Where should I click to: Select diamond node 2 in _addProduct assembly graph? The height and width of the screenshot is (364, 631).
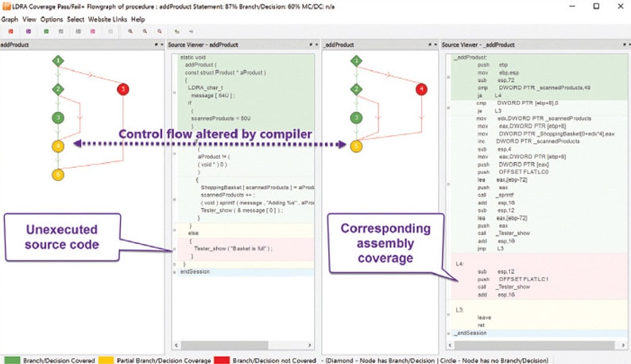[x=356, y=89]
